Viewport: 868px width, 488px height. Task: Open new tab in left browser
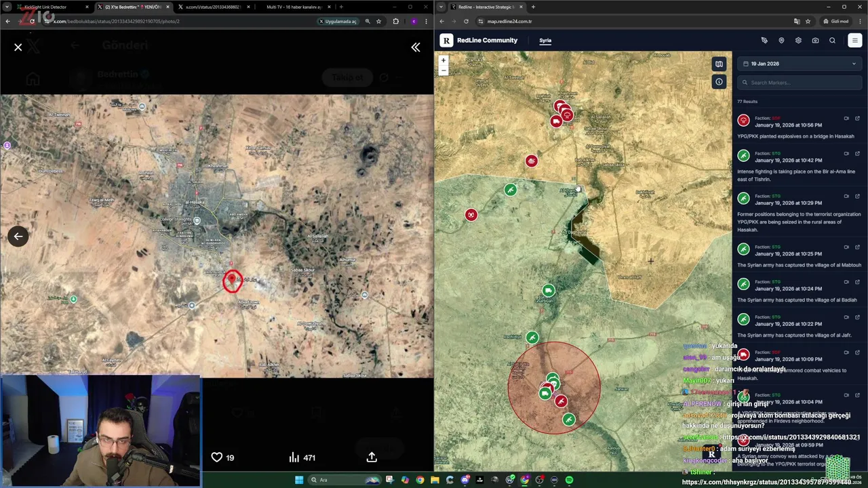(x=340, y=7)
